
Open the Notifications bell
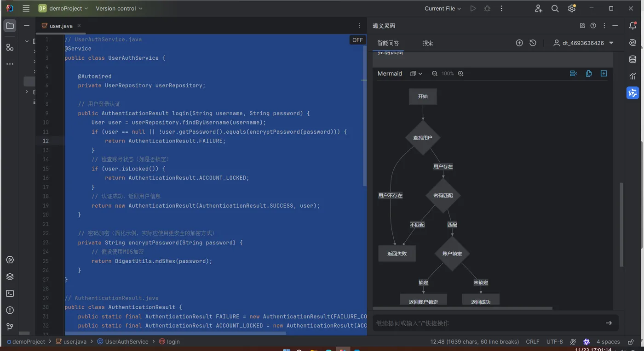(x=633, y=26)
